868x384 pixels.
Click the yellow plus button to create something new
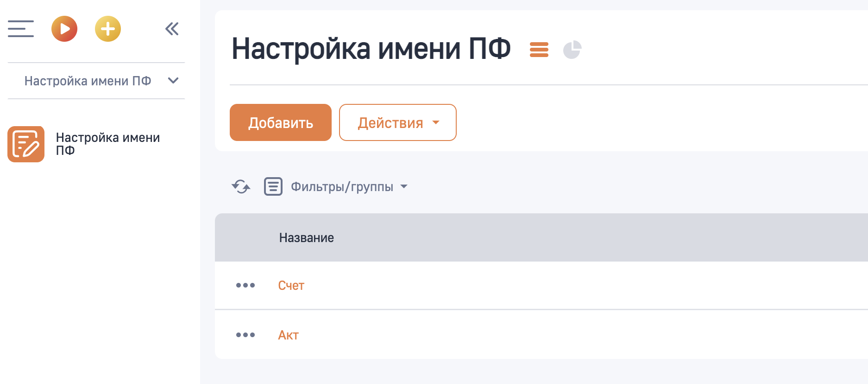[x=107, y=29]
